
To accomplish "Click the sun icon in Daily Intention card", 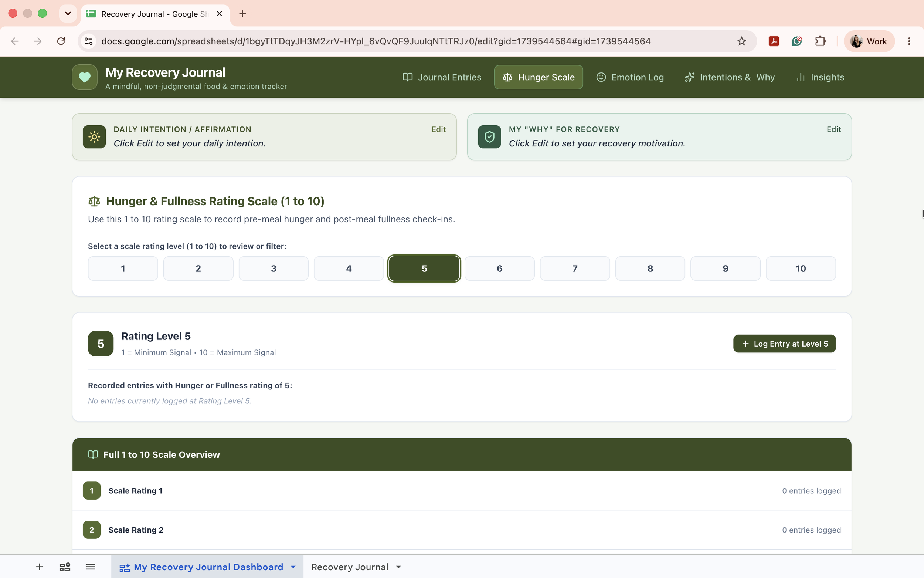I will point(94,137).
